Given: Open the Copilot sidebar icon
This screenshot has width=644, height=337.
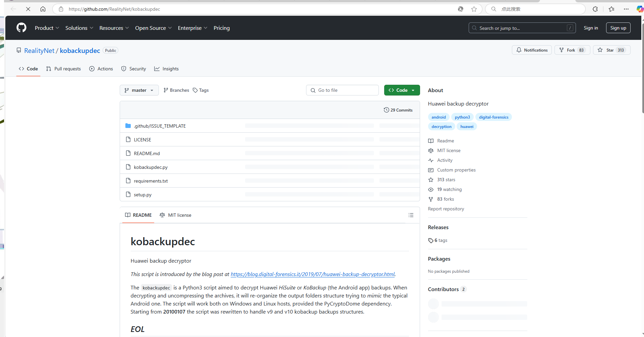Looking at the screenshot, I should 640,9.
